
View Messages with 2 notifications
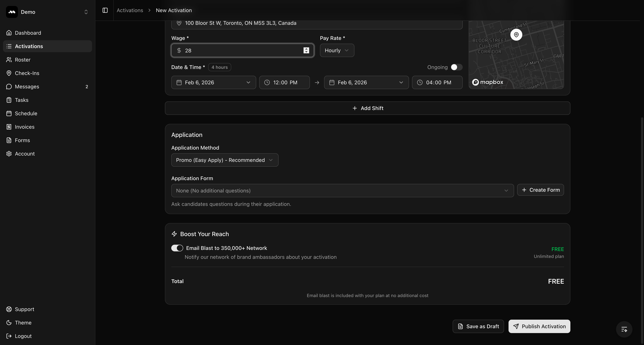click(27, 87)
